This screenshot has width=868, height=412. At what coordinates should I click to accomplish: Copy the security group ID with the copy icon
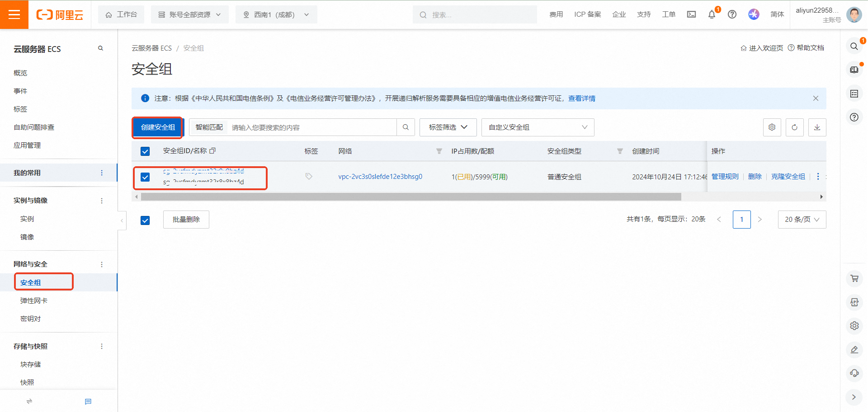pyautogui.click(x=213, y=151)
